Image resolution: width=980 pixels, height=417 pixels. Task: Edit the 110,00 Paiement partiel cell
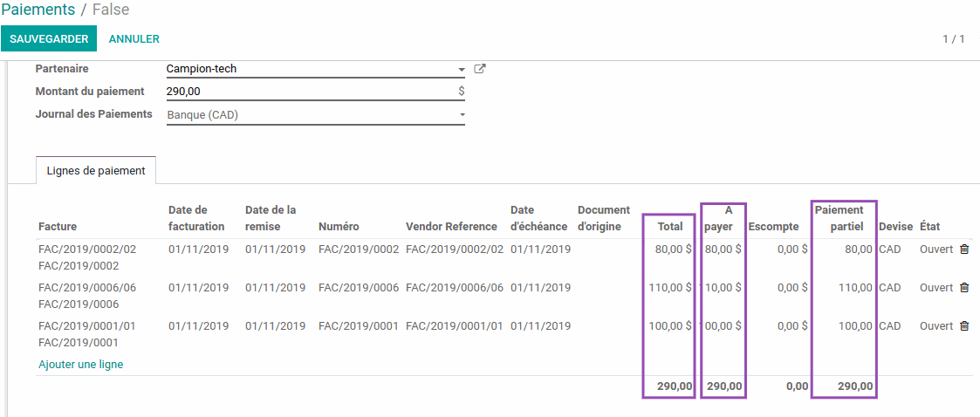pos(844,288)
